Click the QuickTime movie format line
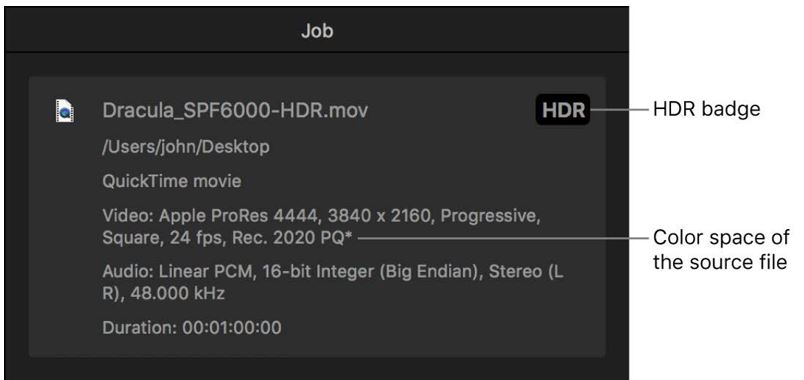 [172, 181]
